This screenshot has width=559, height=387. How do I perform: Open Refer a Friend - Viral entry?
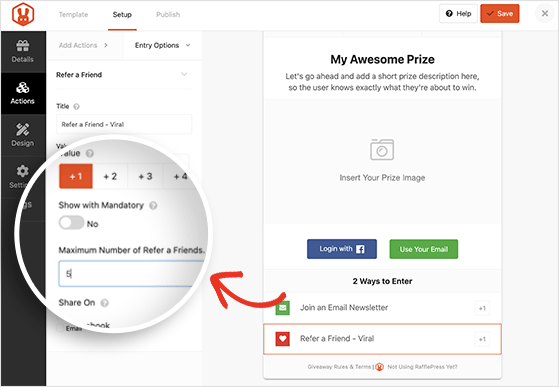click(382, 339)
